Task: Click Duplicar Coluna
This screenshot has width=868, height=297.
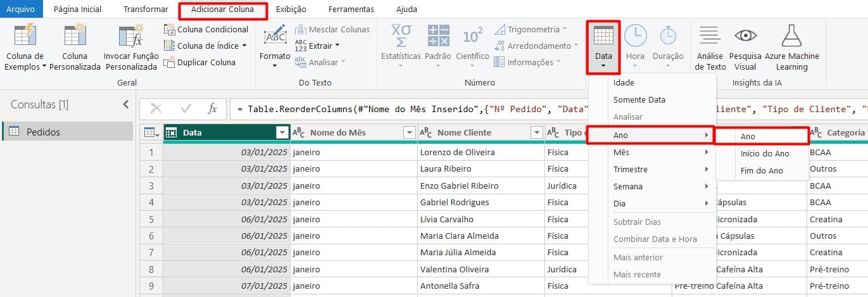Action: (x=199, y=62)
